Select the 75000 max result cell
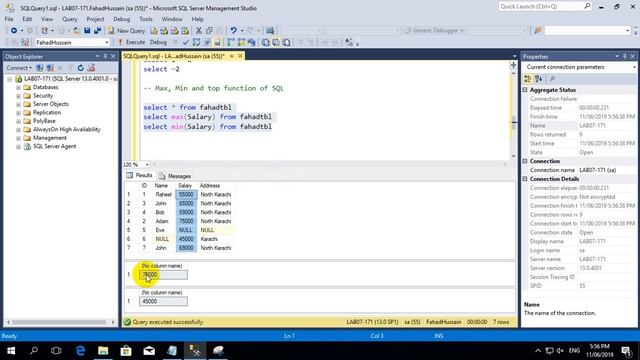 [163, 275]
